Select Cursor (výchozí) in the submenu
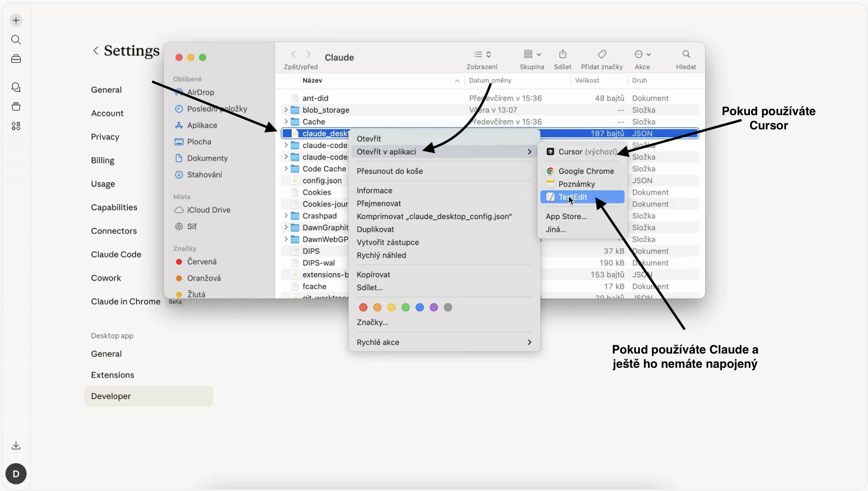The height and width of the screenshot is (491, 868). [x=587, y=152]
